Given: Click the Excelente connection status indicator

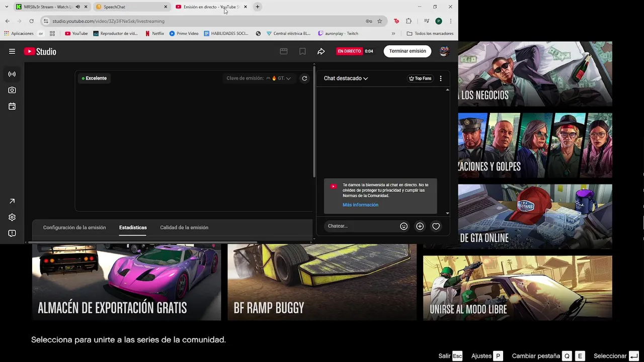Looking at the screenshot, I should coord(94,78).
